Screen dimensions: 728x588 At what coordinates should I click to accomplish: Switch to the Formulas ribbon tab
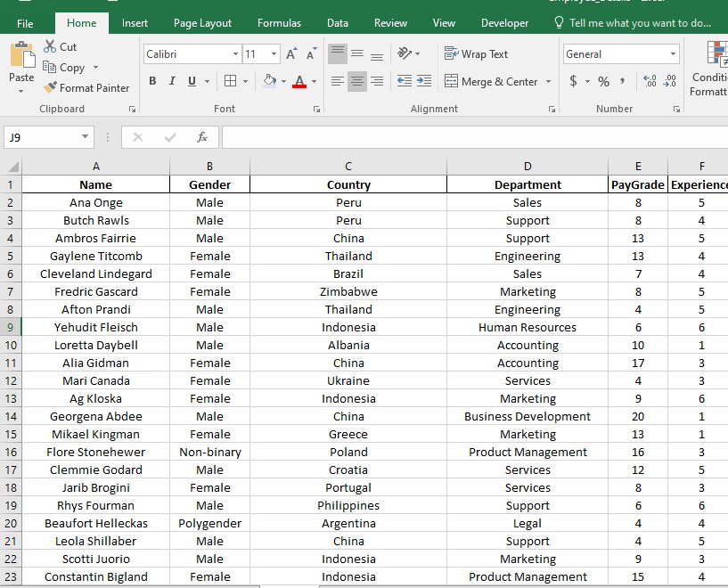[x=279, y=23]
